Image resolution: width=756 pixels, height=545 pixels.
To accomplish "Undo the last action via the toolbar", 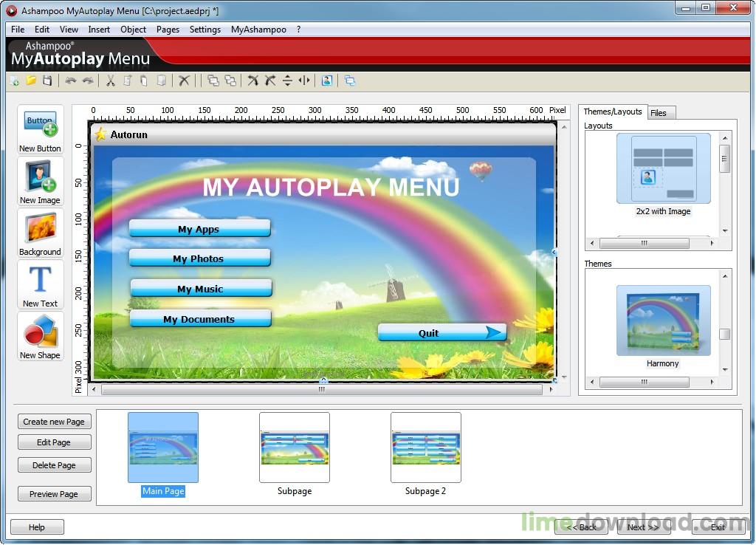I will [70, 80].
